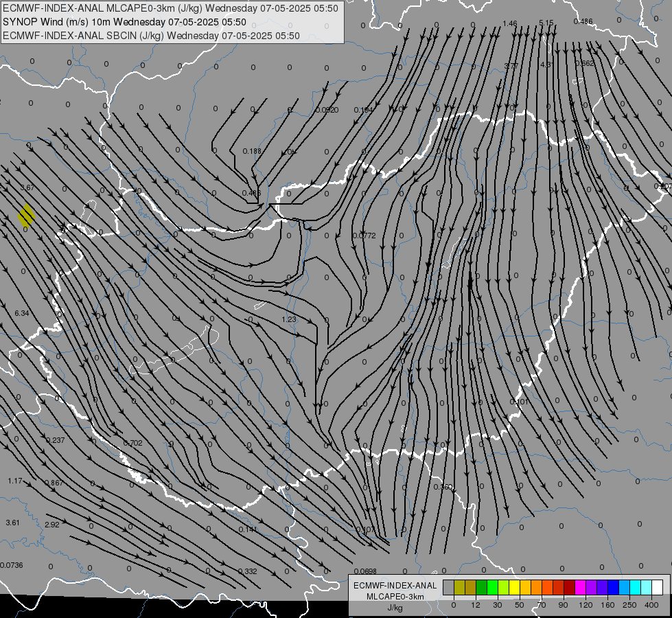Screen dimensions: 672x618
Task: Click the 0.141 value on the map
Action: (248, 529)
